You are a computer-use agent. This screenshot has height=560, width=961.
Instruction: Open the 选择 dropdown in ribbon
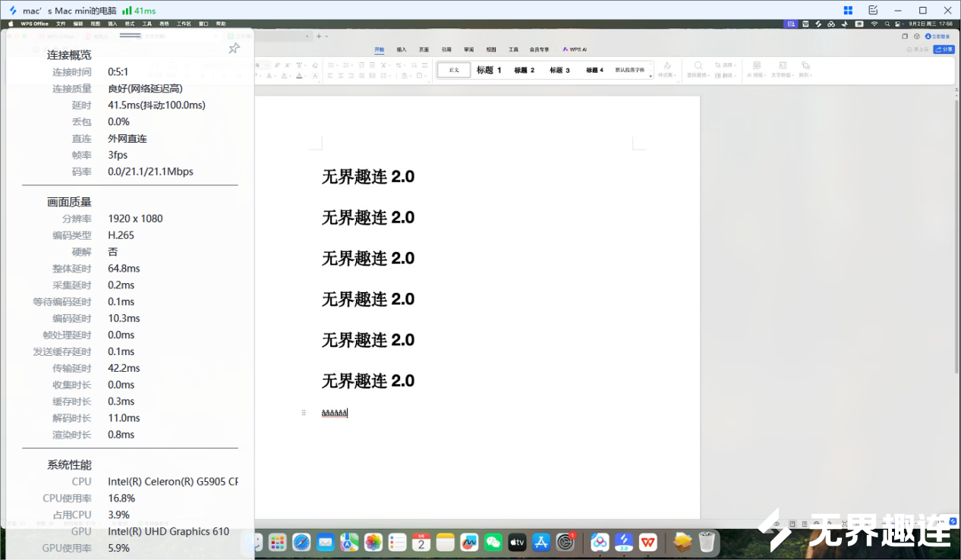coord(725,65)
